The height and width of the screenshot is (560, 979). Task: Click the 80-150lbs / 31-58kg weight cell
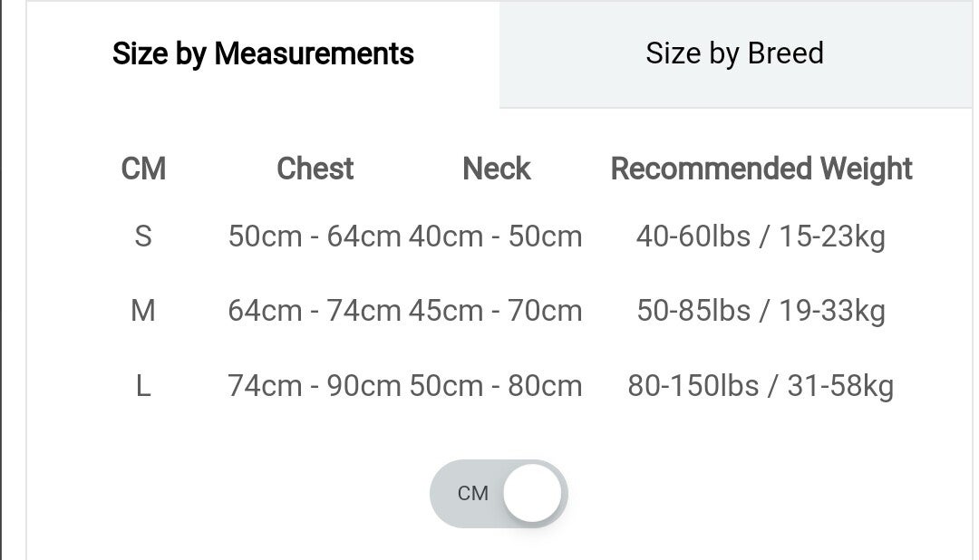coord(761,387)
